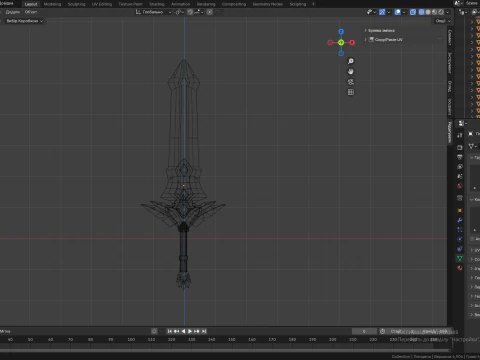The width and height of the screenshot is (480, 360).
Task: Jump to timeline start
Action: click(x=170, y=331)
